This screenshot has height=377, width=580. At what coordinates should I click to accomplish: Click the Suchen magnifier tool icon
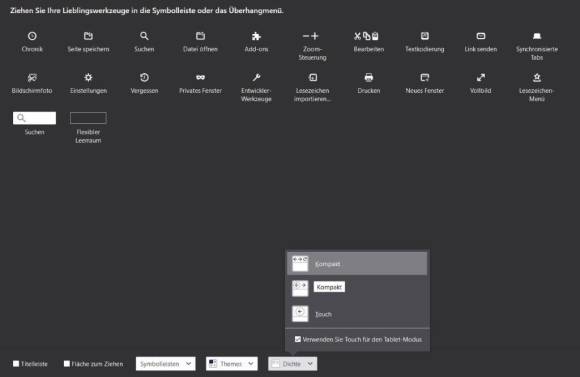pos(144,36)
